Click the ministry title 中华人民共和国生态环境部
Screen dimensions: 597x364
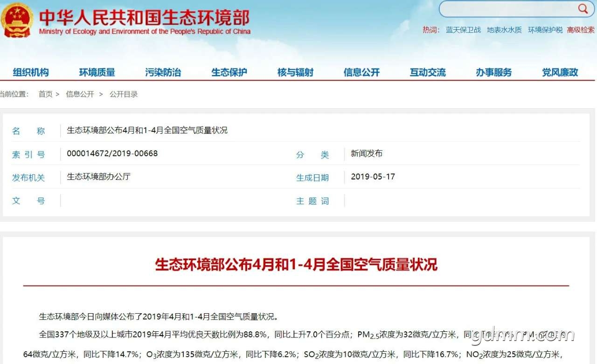coord(144,17)
